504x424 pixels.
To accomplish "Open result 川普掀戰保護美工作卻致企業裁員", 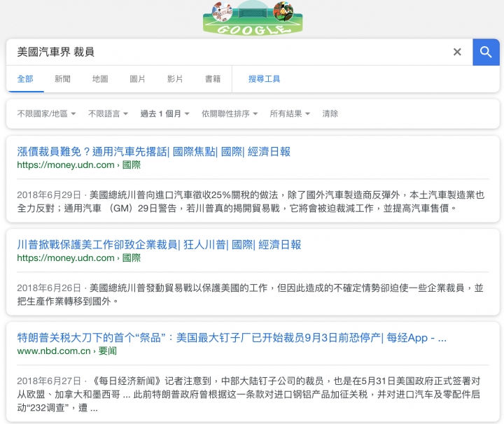I will pyautogui.click(x=159, y=245).
